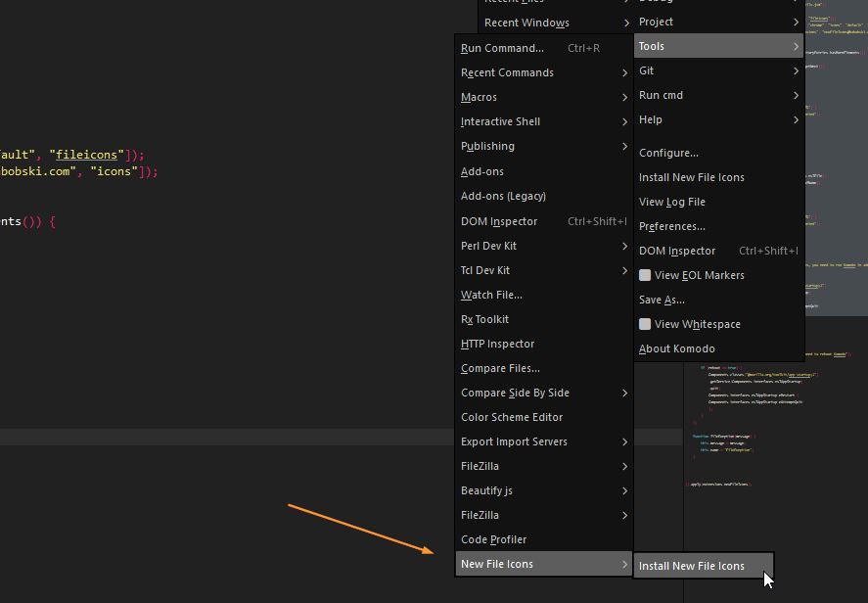Screen dimensions: 868x603
Task: Open the Project menu
Action: click(719, 22)
